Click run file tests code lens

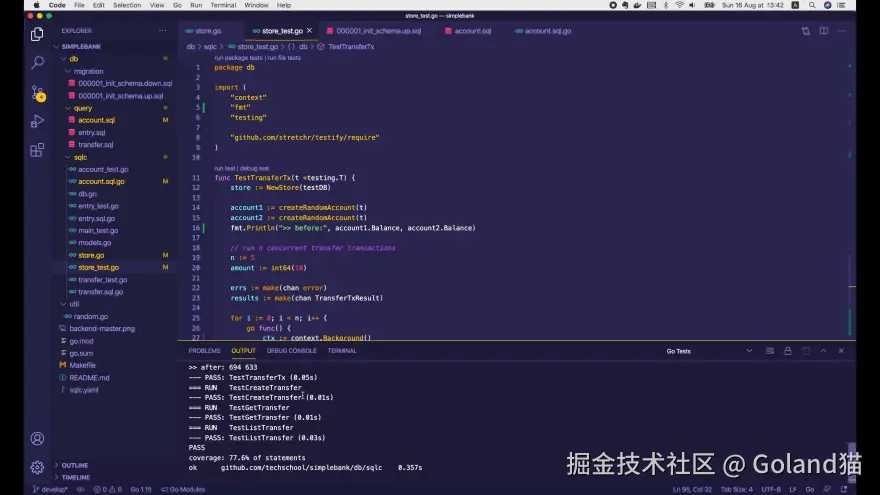(x=284, y=58)
